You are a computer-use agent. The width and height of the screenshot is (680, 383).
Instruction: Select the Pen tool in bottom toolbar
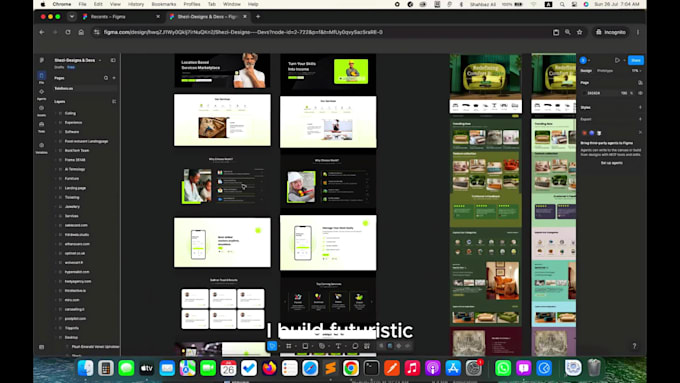click(322, 346)
